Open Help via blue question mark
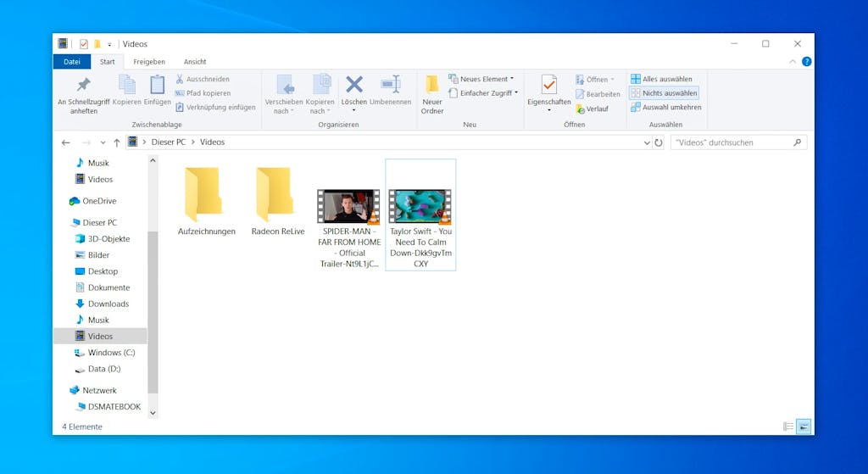Viewport: 868px width, 474px height. (x=807, y=61)
